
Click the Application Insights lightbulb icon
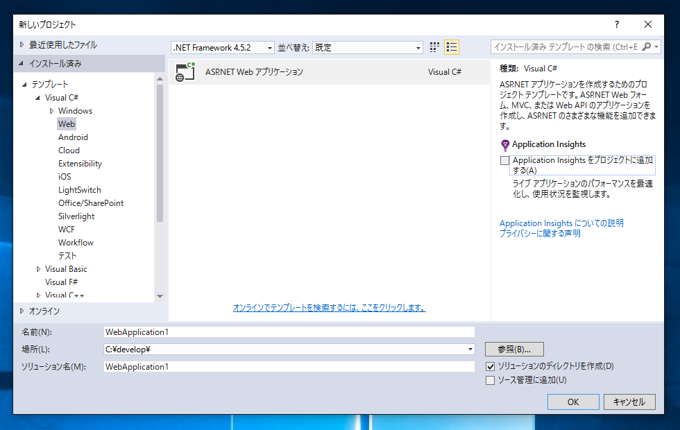[505, 145]
